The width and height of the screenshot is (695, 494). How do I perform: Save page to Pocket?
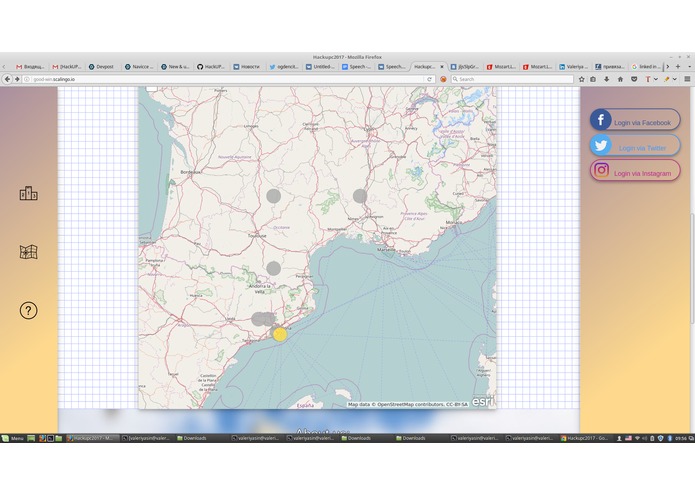(x=634, y=79)
